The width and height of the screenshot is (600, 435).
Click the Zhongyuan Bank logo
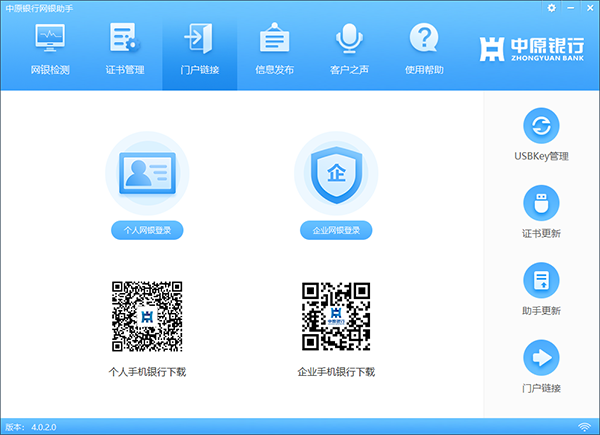pyautogui.click(x=532, y=49)
